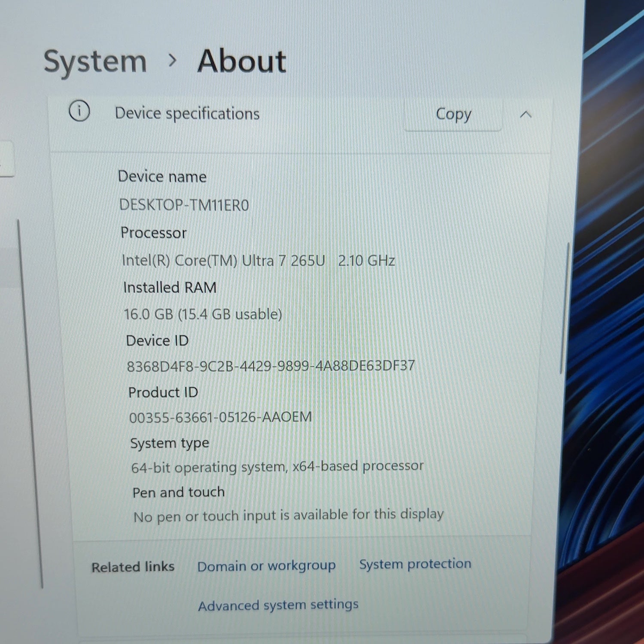Click the Device specifications heading
The image size is (644, 644).
pyautogui.click(x=187, y=114)
